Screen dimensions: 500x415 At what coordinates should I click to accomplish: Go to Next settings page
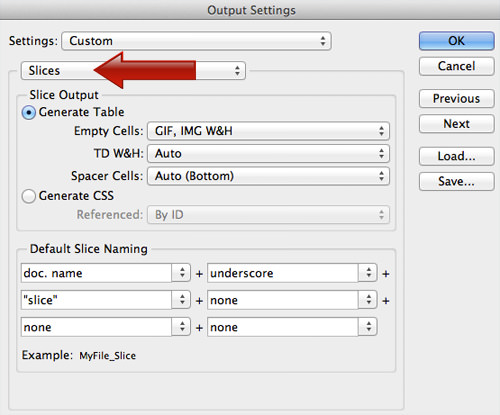456,124
